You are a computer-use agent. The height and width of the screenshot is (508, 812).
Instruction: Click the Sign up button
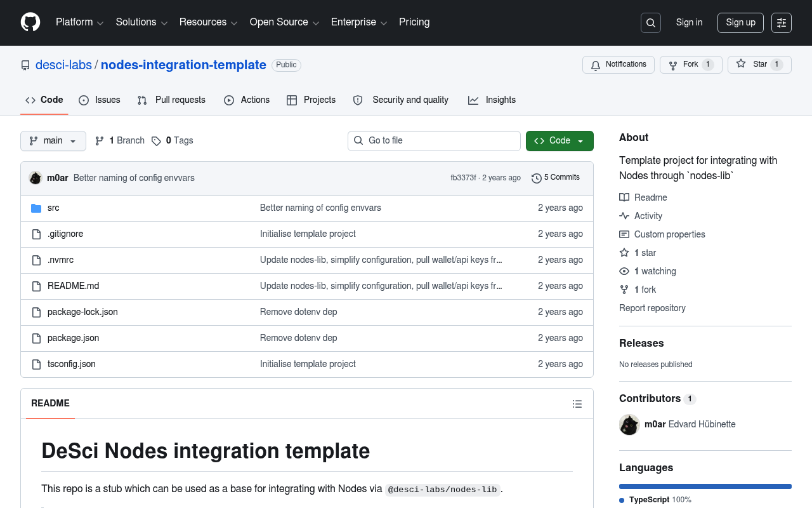click(740, 23)
